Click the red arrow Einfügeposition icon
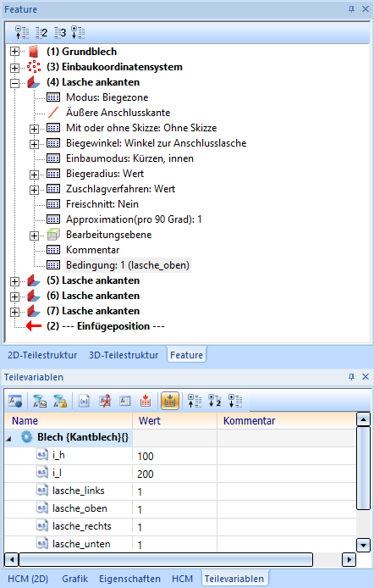The width and height of the screenshot is (374, 588). (x=34, y=326)
